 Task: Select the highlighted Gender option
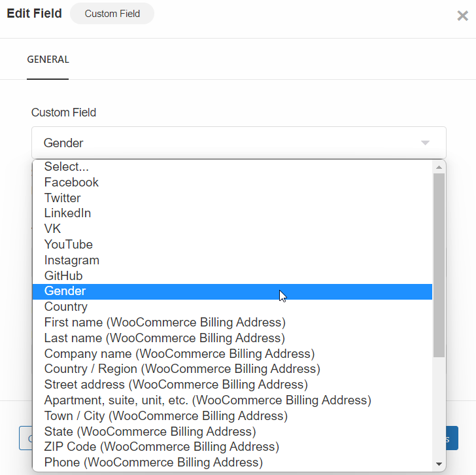pyautogui.click(x=232, y=292)
